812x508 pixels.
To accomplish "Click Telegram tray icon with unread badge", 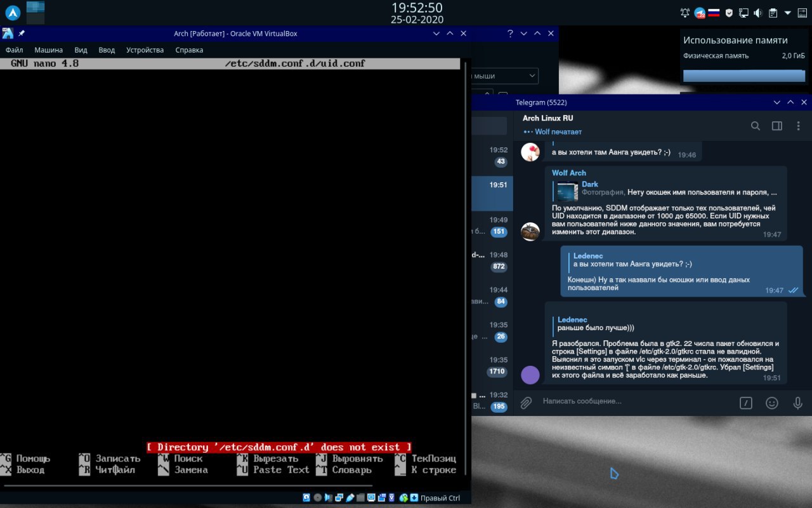I will (x=700, y=13).
